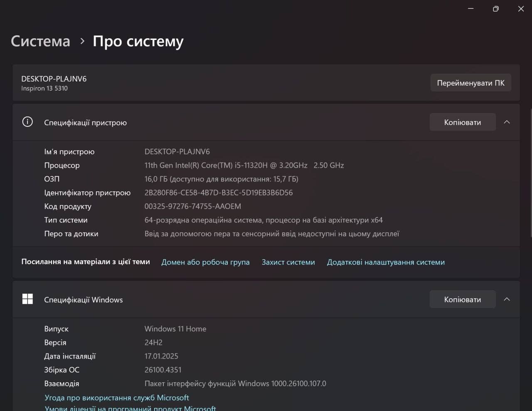The image size is (532, 411).
Task: Click the Inspiron 13 5310 model text
Action: (44, 88)
